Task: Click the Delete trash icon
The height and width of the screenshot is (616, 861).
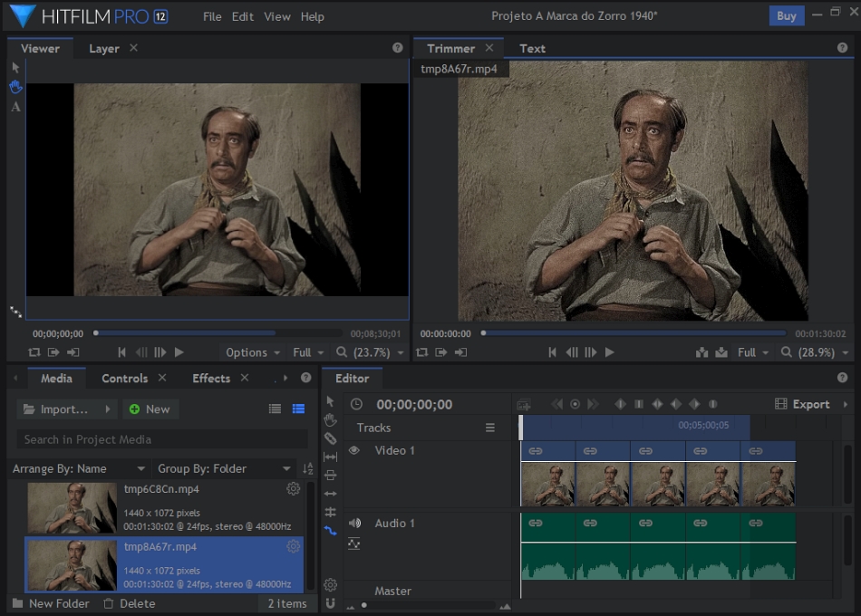Action: [109, 603]
